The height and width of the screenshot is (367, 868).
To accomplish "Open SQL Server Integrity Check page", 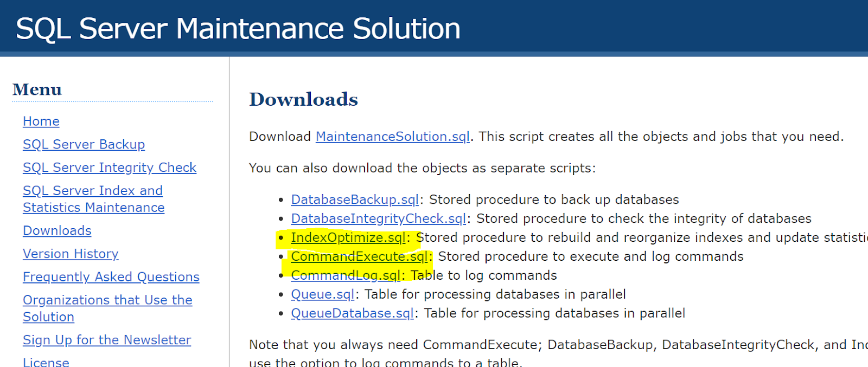I will point(110,168).
